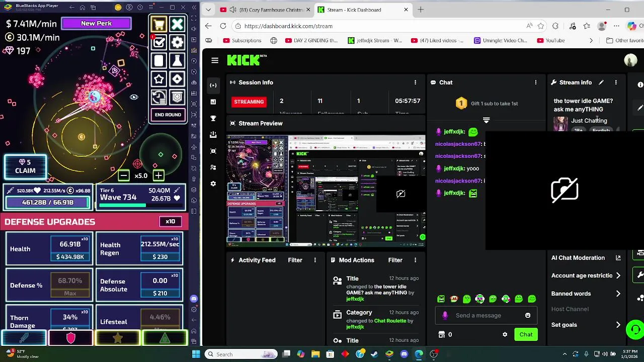This screenshot has width=644, height=362.
Task: Increase game speed with plus button
Action: [x=158, y=175]
